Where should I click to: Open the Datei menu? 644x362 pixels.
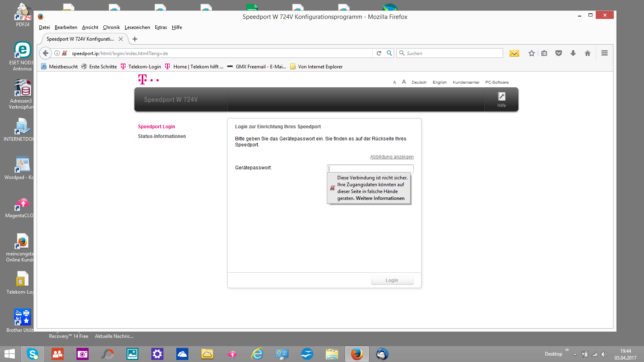[44, 27]
